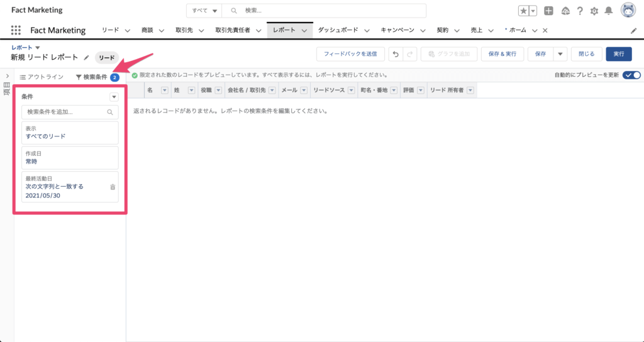Open the 表示 すべてのリード filter
644x342 pixels.
70,132
